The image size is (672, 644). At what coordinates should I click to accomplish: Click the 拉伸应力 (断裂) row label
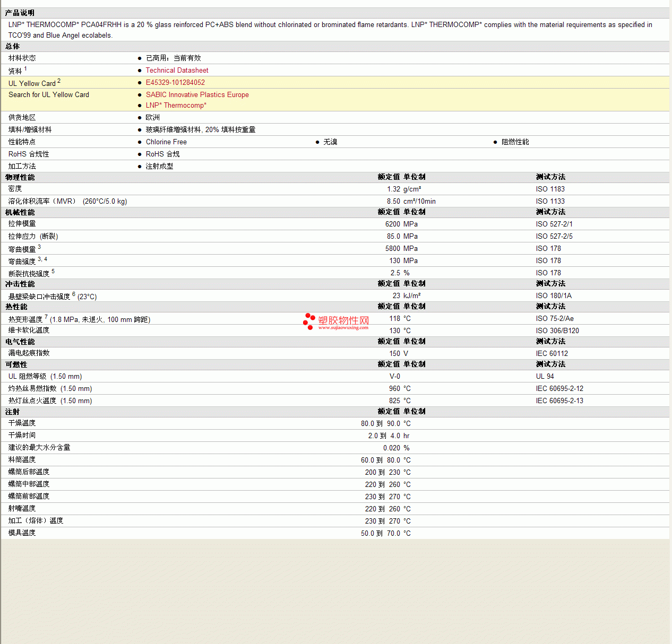[x=33, y=236]
